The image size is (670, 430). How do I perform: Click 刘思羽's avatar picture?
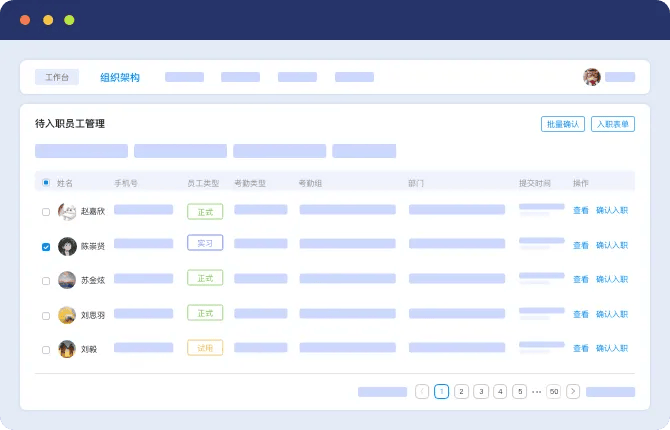(67, 315)
